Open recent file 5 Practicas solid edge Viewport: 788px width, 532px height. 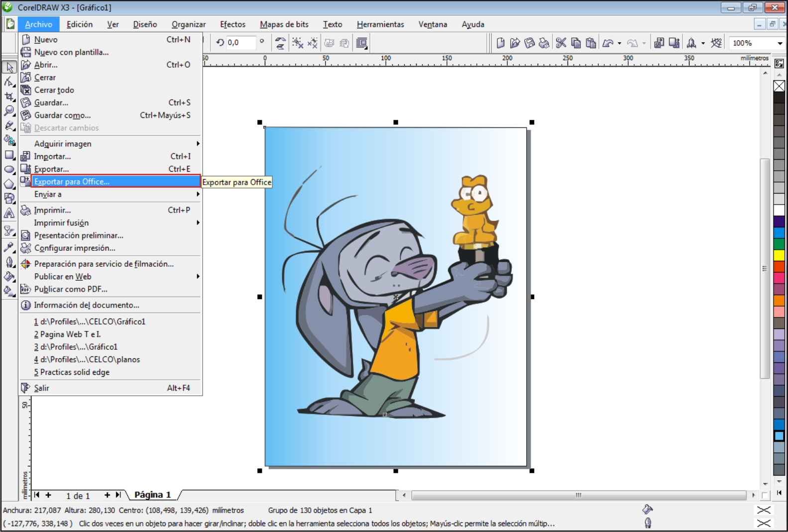point(110,372)
